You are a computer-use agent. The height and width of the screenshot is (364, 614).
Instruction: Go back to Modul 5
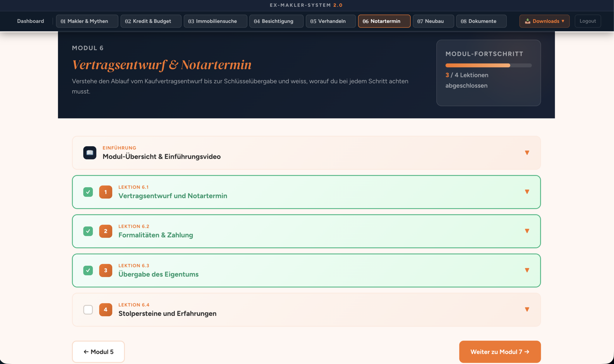pos(98,352)
